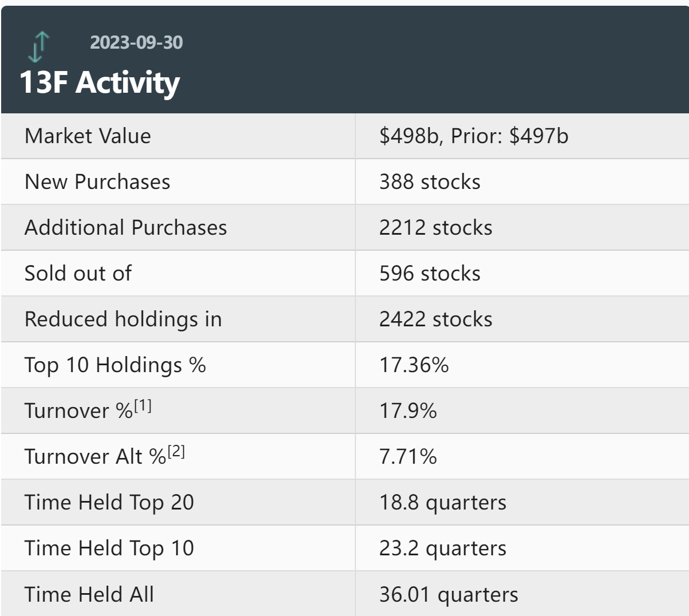This screenshot has width=689, height=616.
Task: Click the 2023-09-30 date in header
Action: [x=136, y=42]
